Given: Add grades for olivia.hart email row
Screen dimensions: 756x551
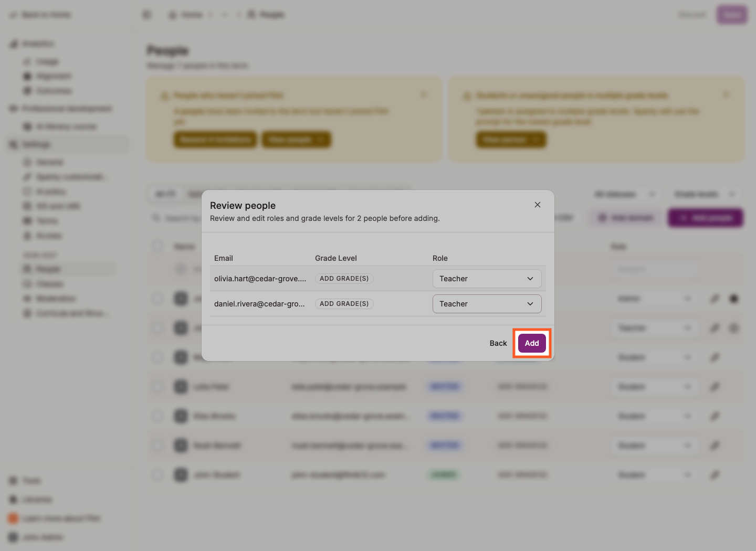Looking at the screenshot, I should 344,279.
